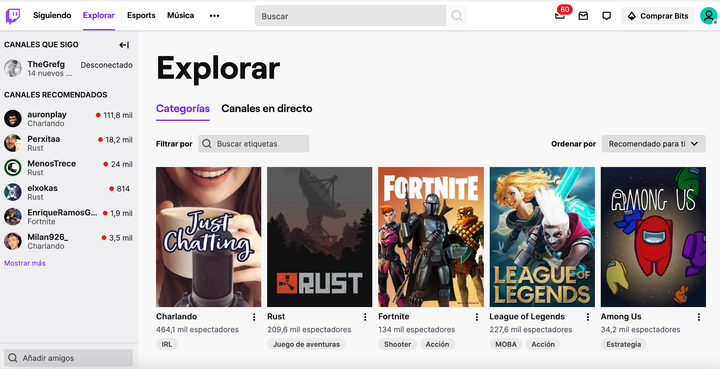
Task: Click the search magnifier button
Action: coord(456,16)
